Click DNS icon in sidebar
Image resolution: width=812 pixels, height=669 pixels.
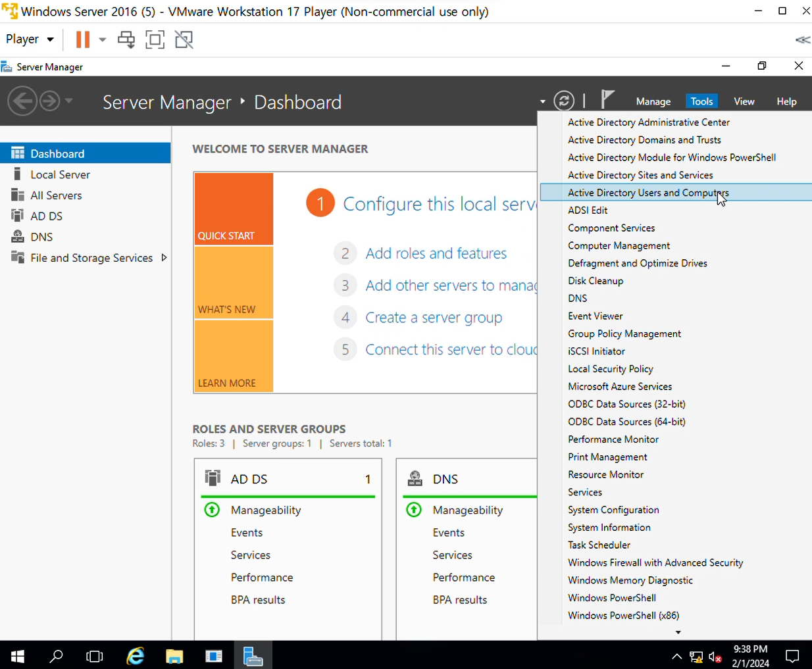tap(18, 237)
